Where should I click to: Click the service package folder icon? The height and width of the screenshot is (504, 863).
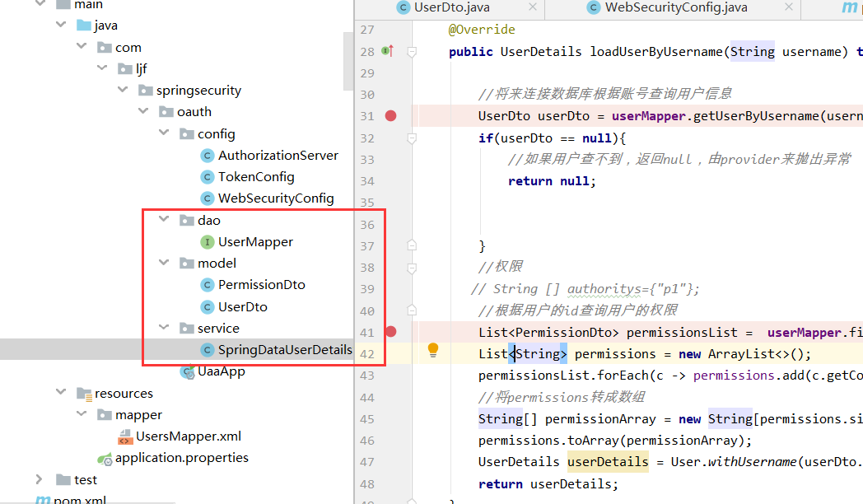coord(187,329)
